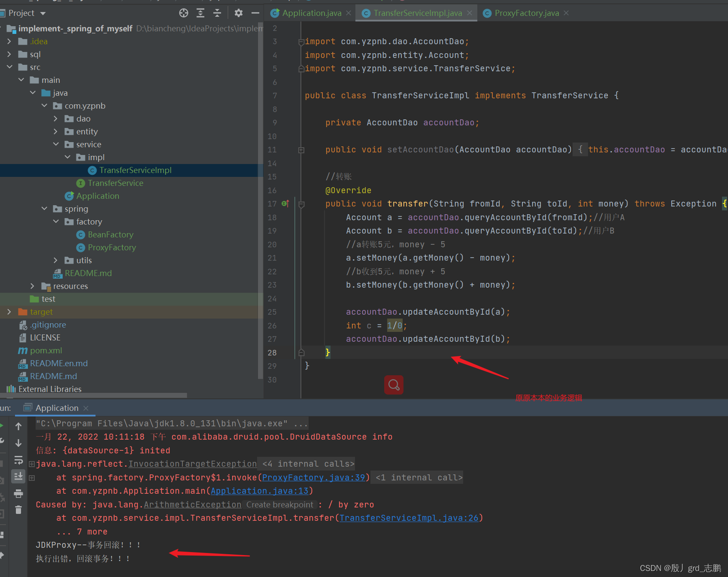The width and height of the screenshot is (728, 577).
Task: Expand the entity package
Action: (x=55, y=131)
